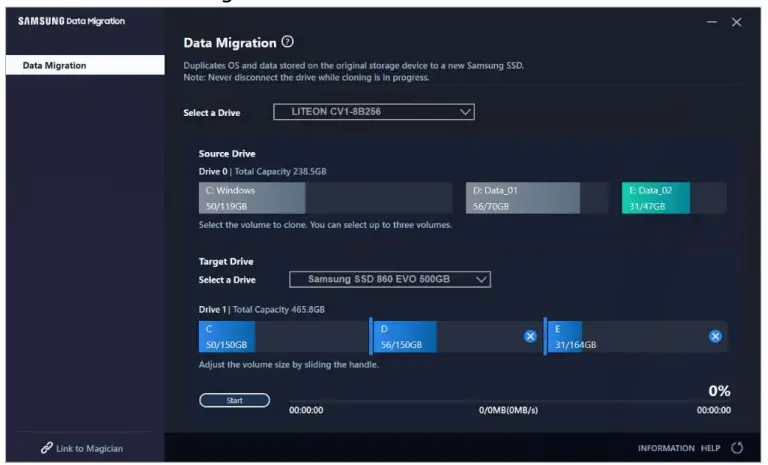Click the 0/0MB(0MB/s) transfer speed text
Image resolution: width=768 pixels, height=465 pixels.
[x=508, y=410]
